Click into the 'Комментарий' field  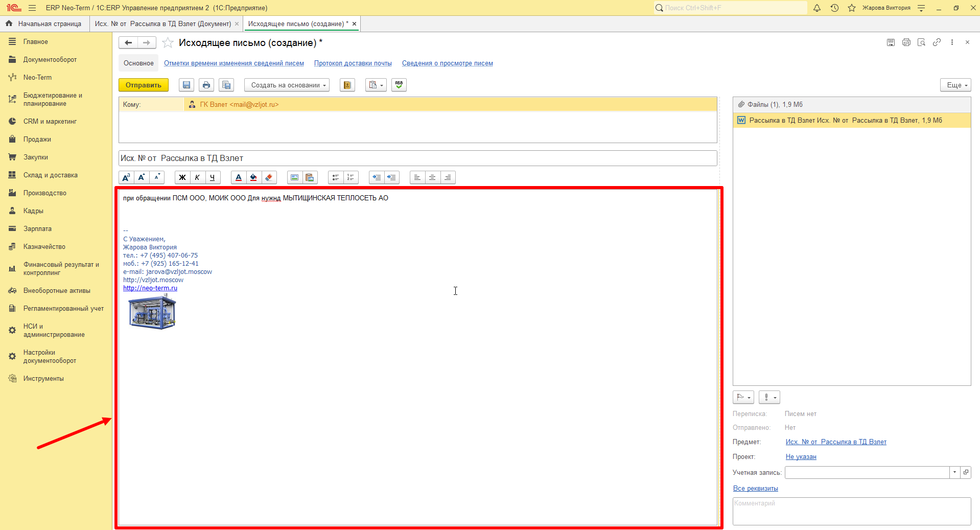(x=852, y=511)
